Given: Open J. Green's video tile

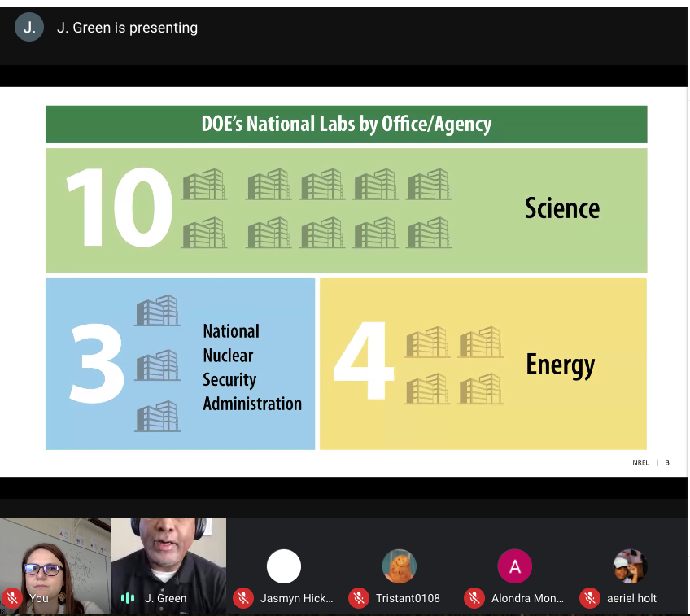Looking at the screenshot, I should coord(168,566).
